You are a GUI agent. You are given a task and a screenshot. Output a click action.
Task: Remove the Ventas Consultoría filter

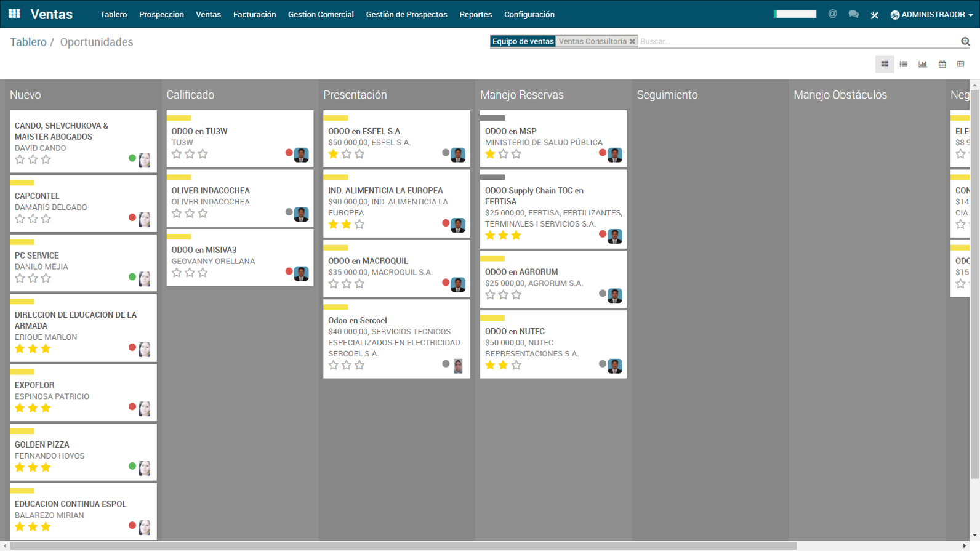[632, 42]
